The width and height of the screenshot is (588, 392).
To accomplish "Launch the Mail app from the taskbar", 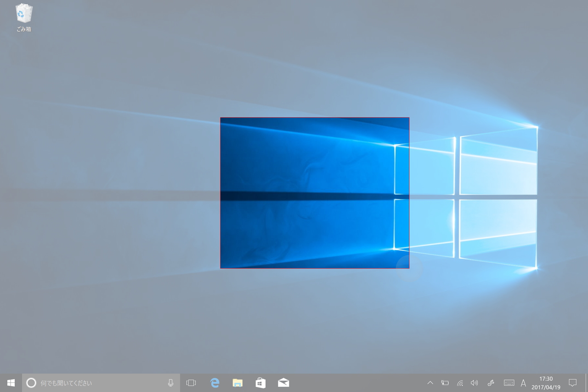I will [283, 383].
